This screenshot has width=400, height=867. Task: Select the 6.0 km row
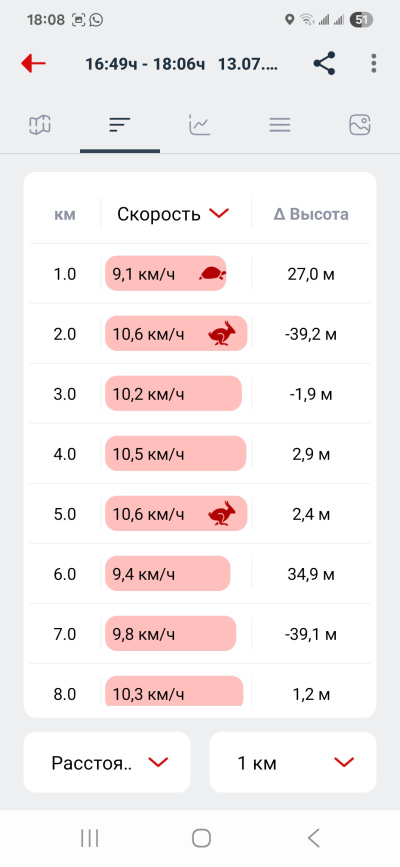click(x=200, y=574)
